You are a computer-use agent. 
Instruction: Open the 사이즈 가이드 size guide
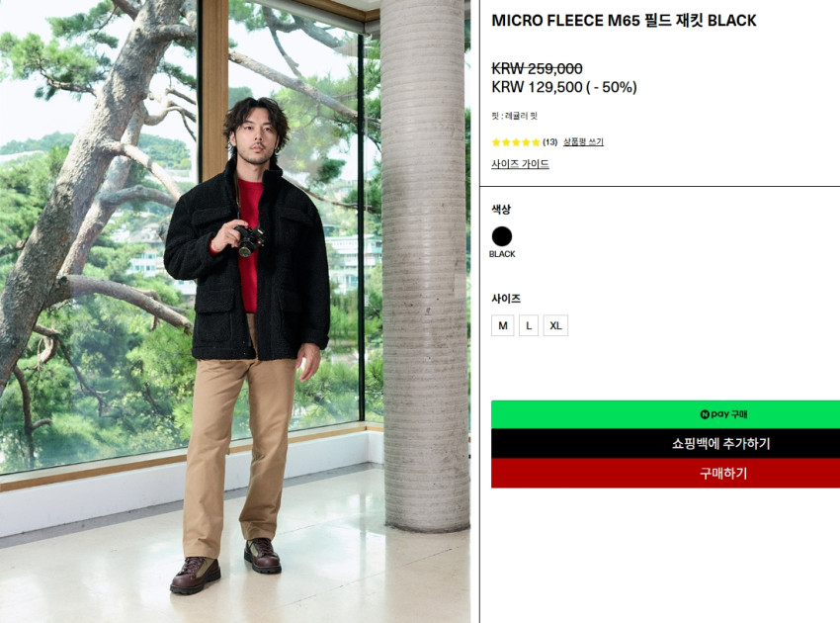(520, 164)
